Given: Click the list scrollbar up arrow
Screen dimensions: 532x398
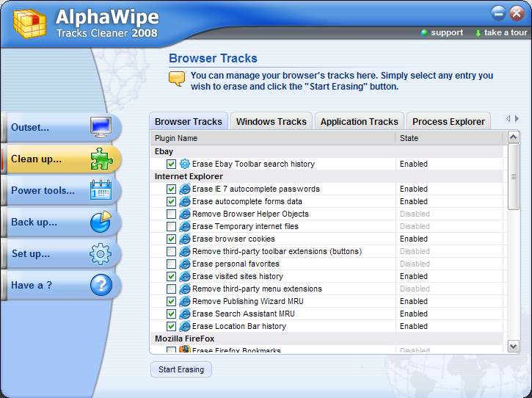Looking at the screenshot, I should pos(514,137).
